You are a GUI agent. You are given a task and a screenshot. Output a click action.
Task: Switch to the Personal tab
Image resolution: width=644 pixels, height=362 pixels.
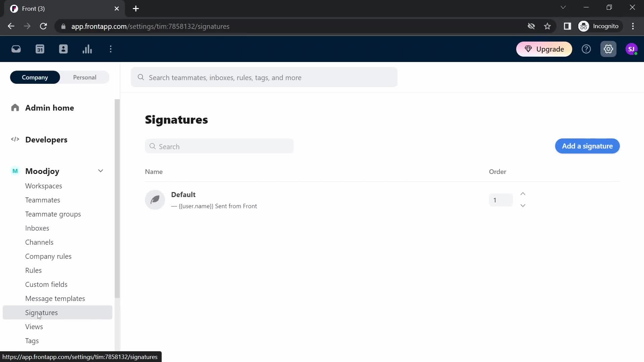click(x=85, y=77)
